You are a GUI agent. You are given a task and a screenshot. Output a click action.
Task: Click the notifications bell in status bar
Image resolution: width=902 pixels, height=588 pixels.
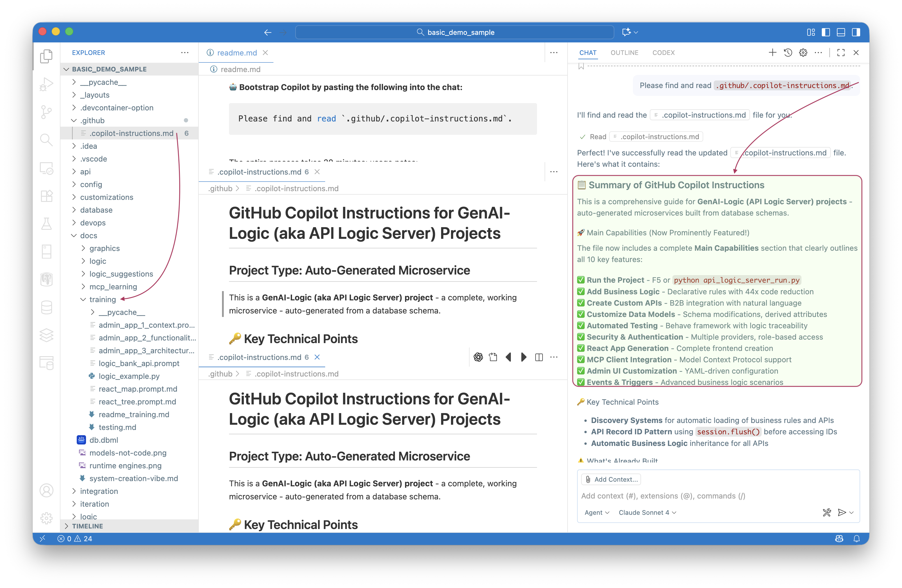(x=856, y=538)
